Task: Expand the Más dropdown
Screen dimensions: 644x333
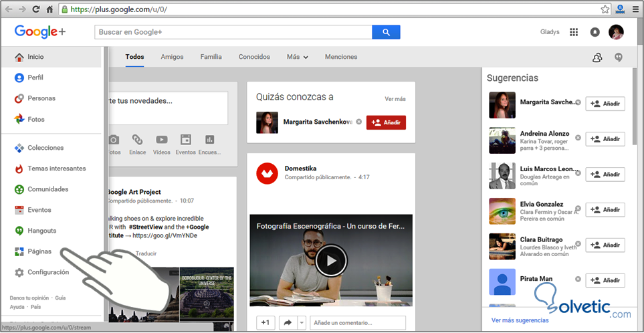Action: [298, 57]
